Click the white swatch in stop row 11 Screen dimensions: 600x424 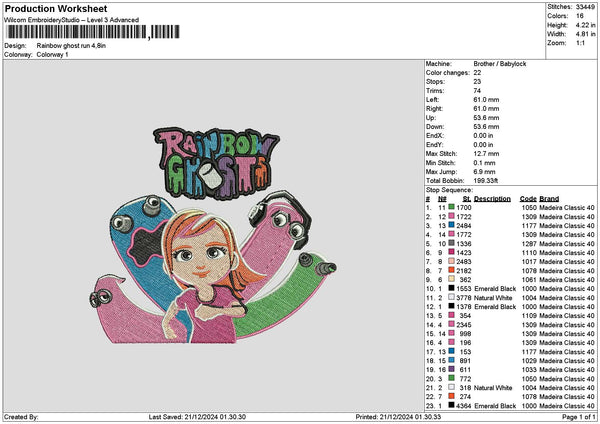[x=452, y=297]
